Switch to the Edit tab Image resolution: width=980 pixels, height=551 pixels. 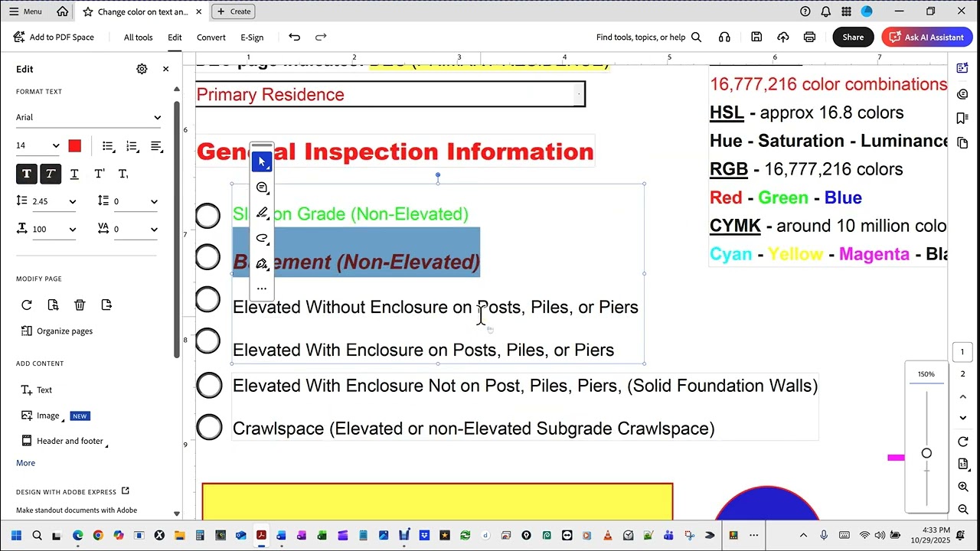click(175, 37)
